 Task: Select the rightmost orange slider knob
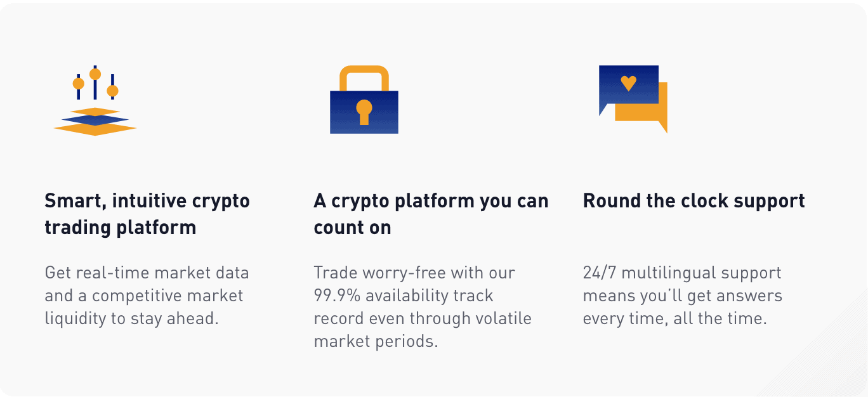tap(112, 91)
